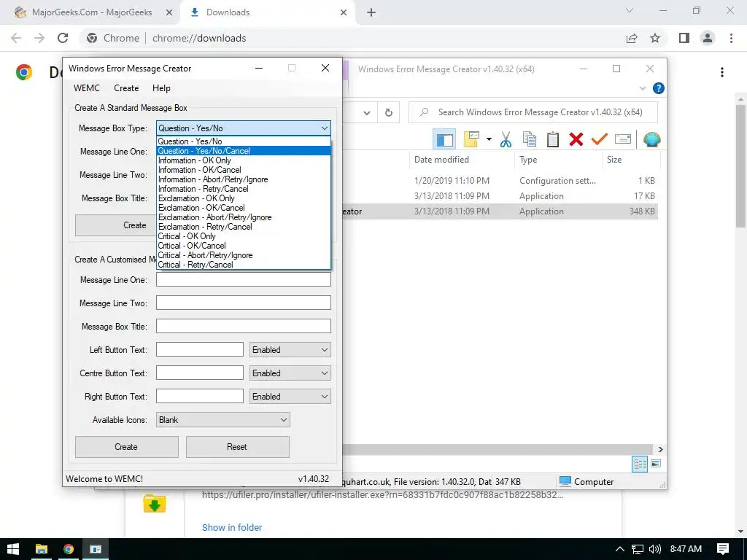Open the small arrow beside the sticky note icon

(x=489, y=139)
